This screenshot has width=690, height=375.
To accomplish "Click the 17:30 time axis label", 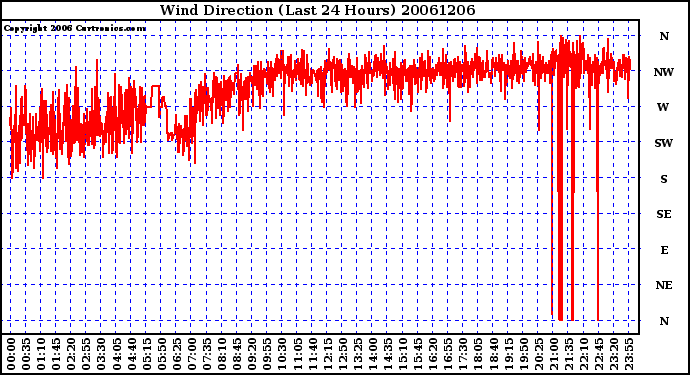I will (x=463, y=354).
